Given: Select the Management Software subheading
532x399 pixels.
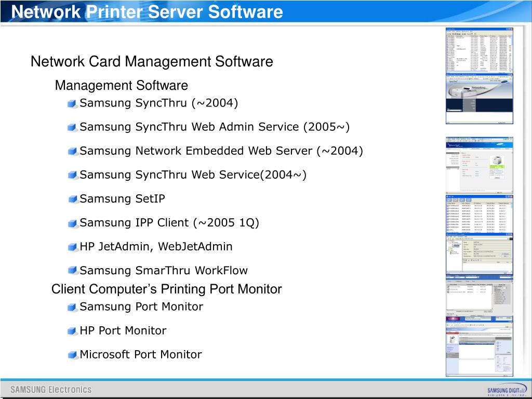Looking at the screenshot, I should point(122,85).
